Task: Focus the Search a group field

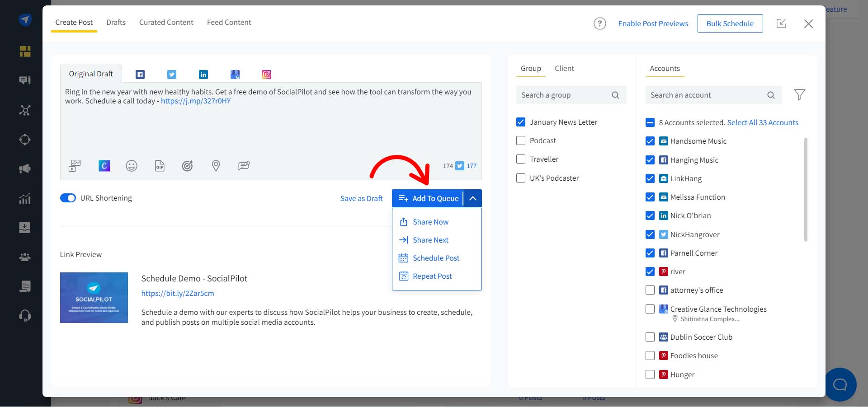Action: click(571, 95)
